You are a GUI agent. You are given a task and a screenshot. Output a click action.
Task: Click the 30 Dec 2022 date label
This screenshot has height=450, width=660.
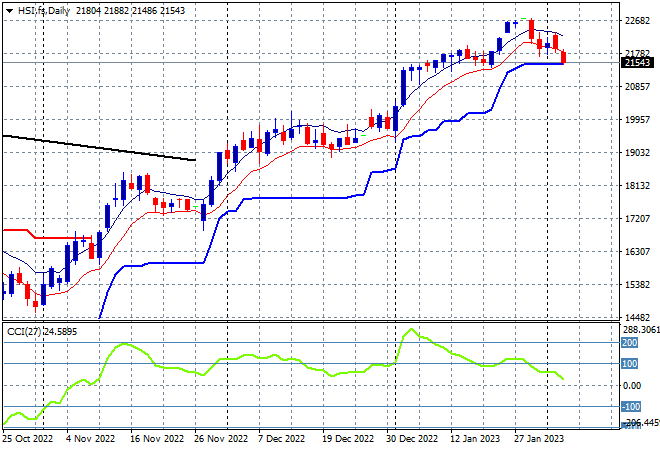pyautogui.click(x=412, y=438)
